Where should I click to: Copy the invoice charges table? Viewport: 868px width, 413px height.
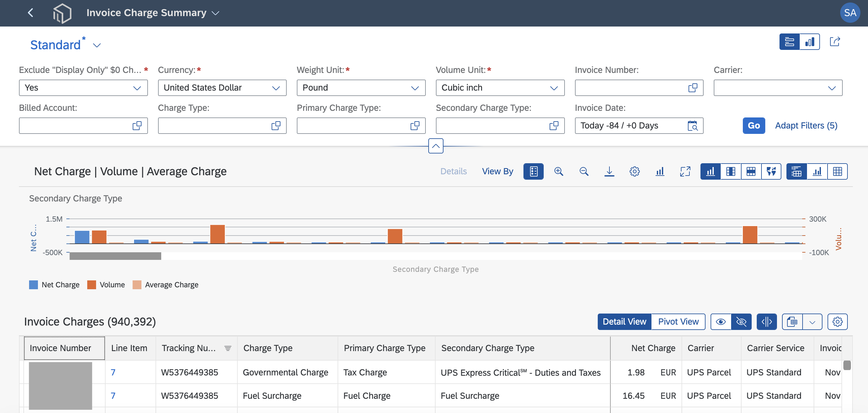(792, 321)
